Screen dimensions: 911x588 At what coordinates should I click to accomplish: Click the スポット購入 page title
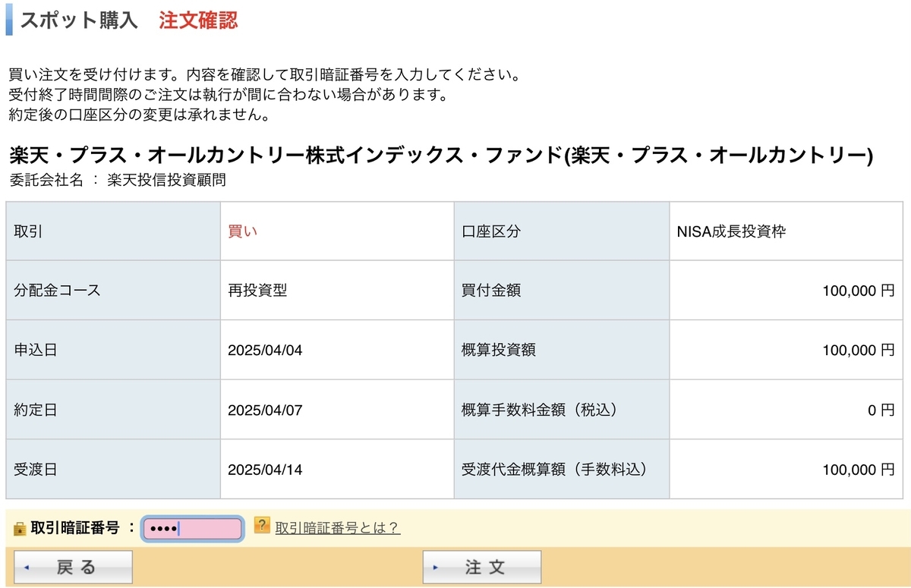(79, 20)
